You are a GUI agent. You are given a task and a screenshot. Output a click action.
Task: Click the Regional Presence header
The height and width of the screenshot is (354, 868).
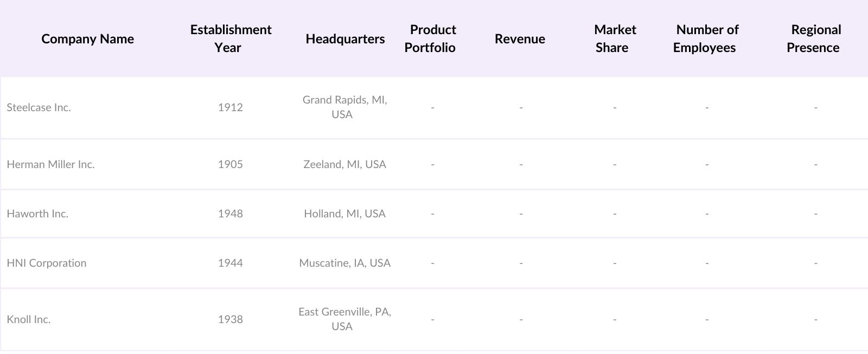815,38
